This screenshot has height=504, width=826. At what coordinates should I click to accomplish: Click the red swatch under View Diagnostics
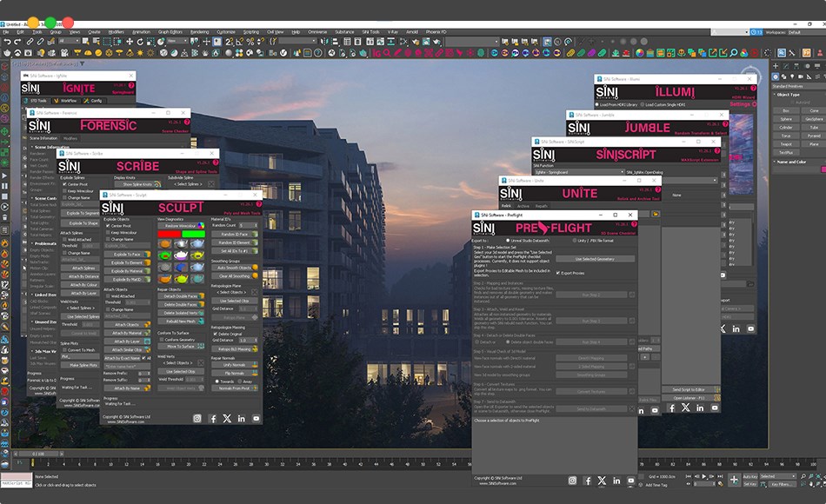[x=170, y=233]
